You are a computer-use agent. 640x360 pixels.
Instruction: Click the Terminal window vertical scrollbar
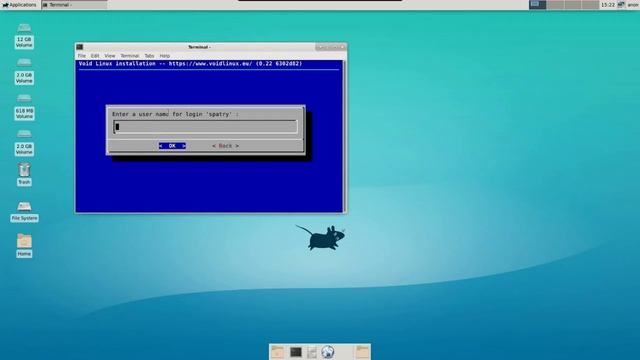[345, 136]
